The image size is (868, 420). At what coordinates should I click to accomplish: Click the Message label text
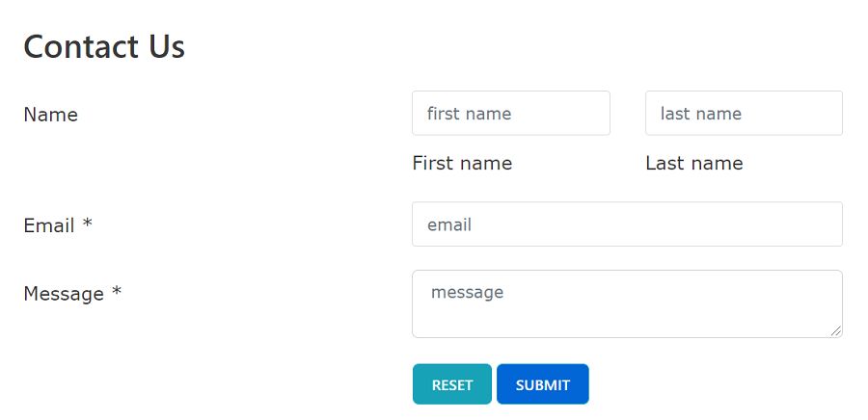point(63,294)
